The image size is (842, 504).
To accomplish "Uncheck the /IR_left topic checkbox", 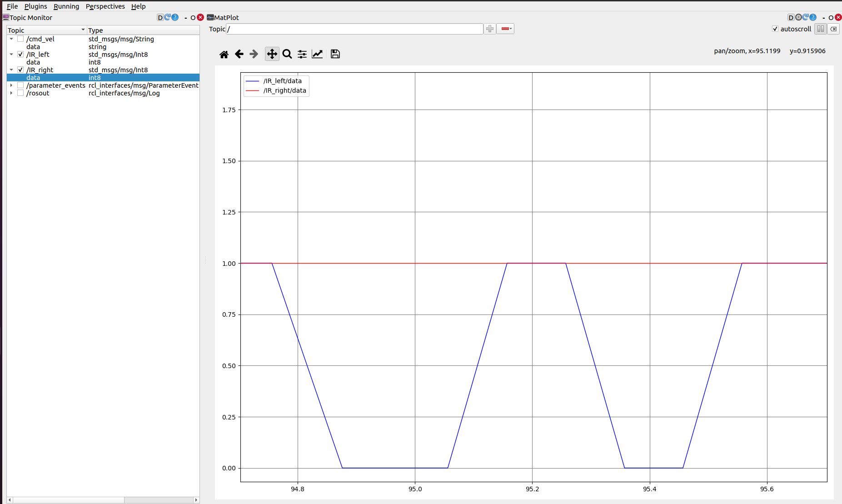I will (x=20, y=55).
